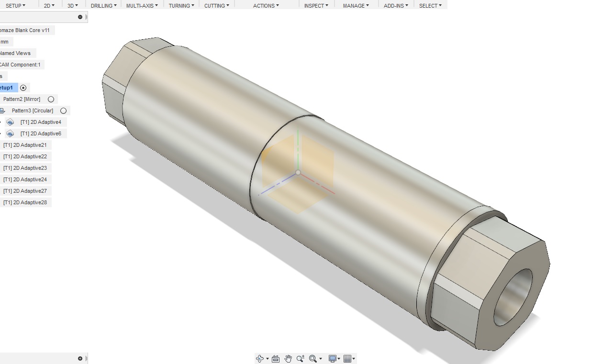The height and width of the screenshot is (364, 614).
Task: Activate the Pan hand tool
Action: (288, 359)
